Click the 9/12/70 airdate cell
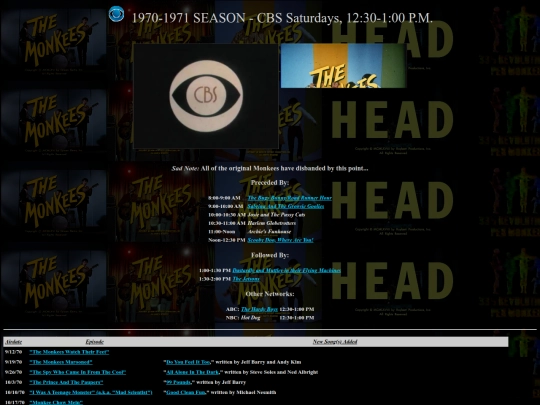Viewport: 540px width, 405px height. tap(13, 352)
